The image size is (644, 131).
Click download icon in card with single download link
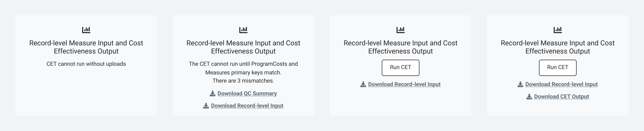363,84
